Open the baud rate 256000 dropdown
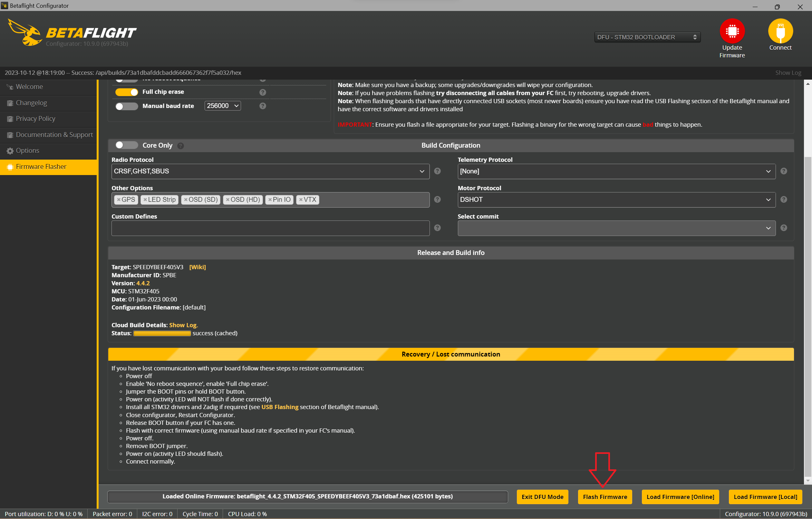The width and height of the screenshot is (812, 519). (223, 106)
